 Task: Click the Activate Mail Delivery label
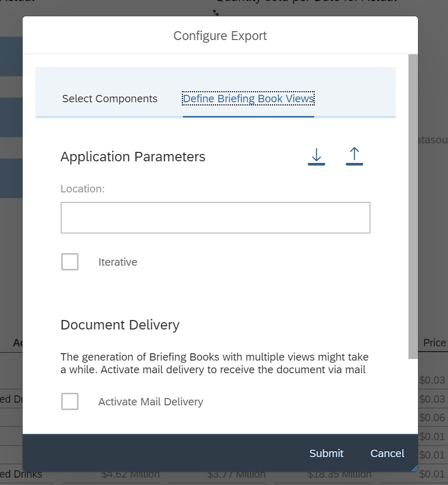[151, 402]
